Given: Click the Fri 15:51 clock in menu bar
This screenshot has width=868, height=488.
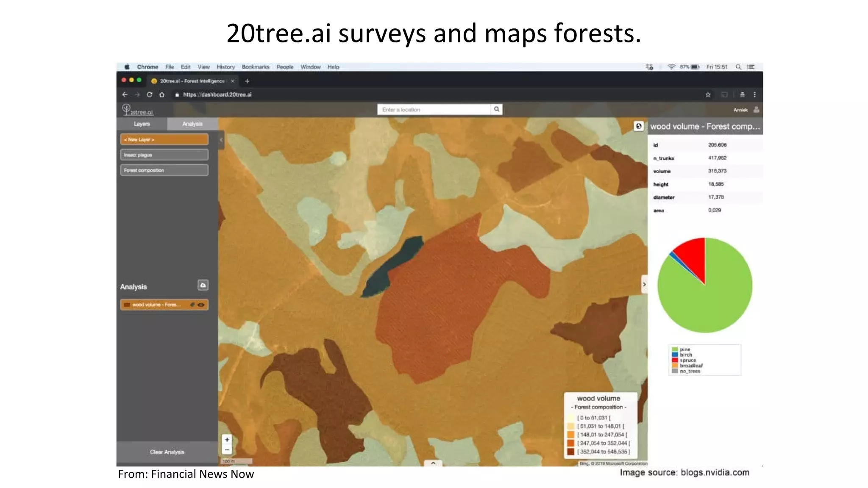Looking at the screenshot, I should coord(717,67).
